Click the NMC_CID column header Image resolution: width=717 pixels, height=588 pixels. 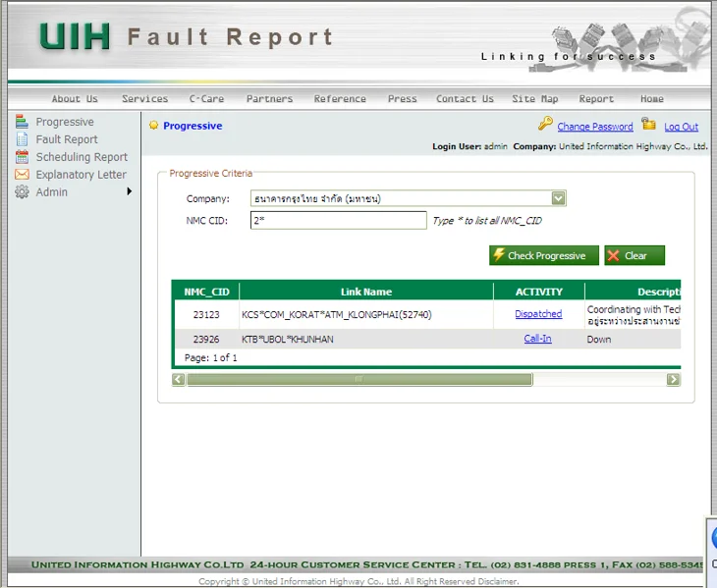[206, 292]
